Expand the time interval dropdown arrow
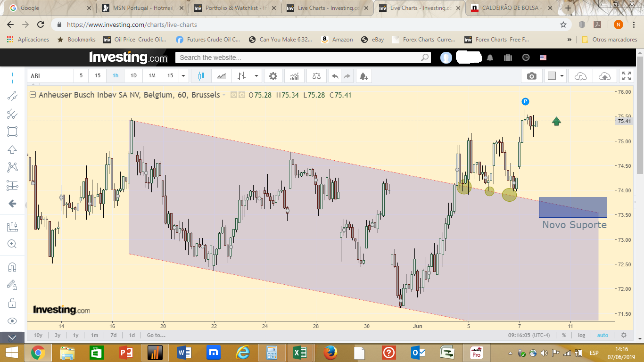Image resolution: width=644 pixels, height=362 pixels. tap(184, 76)
